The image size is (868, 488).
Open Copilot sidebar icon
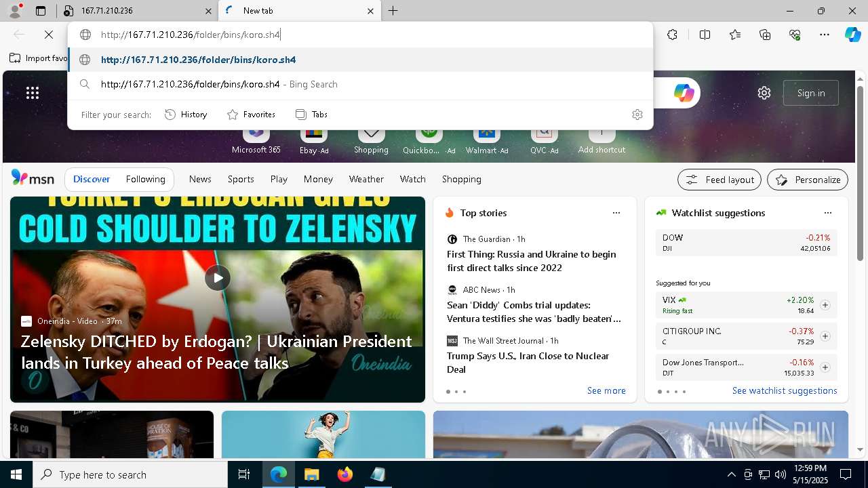[x=853, y=35]
